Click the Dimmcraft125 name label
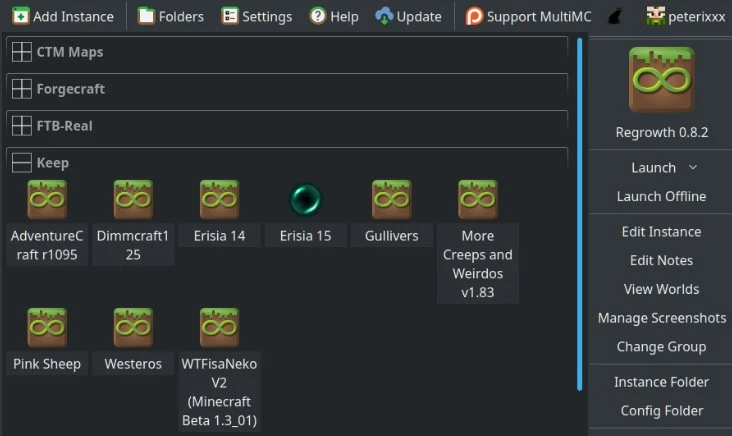The height and width of the screenshot is (436, 732). point(133,245)
